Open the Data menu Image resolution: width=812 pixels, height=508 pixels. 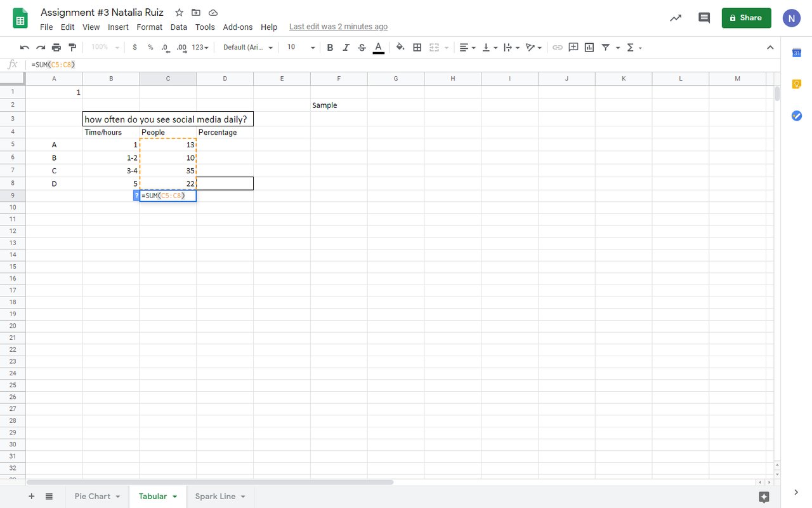[x=179, y=27]
